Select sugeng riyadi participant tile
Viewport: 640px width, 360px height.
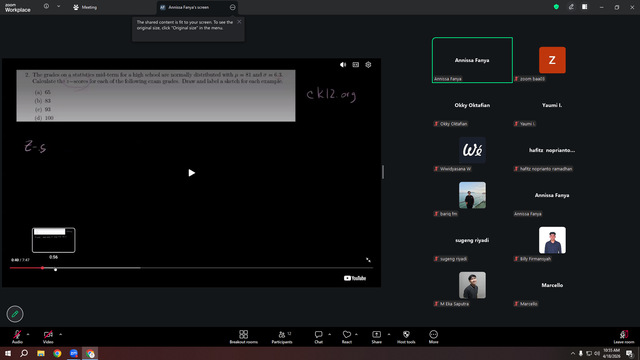[472, 240]
